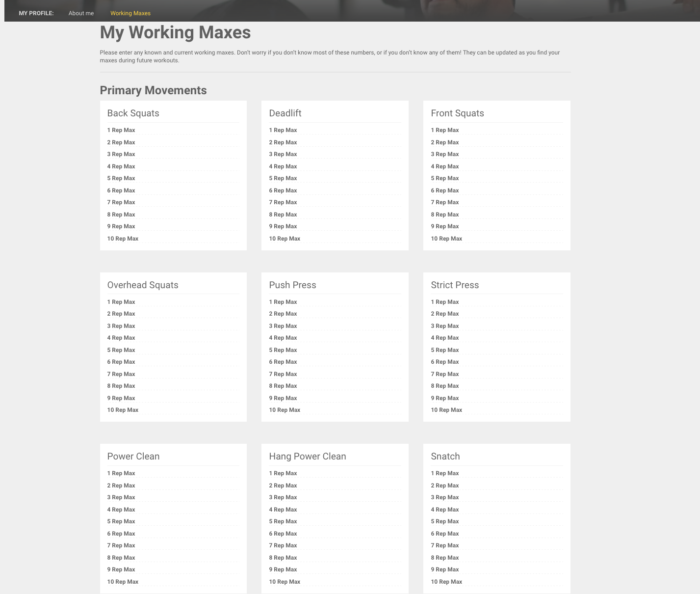
Task: Select Power Clean 2 Rep Max row
Action: [x=173, y=486]
